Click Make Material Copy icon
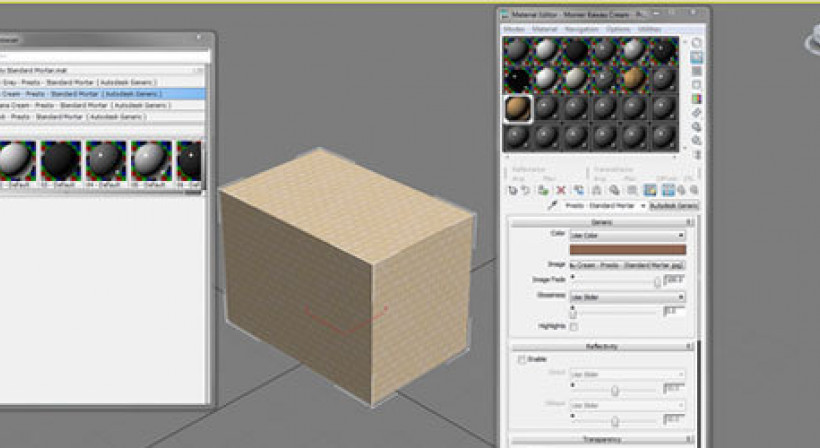The height and width of the screenshot is (448, 820). 578,191
